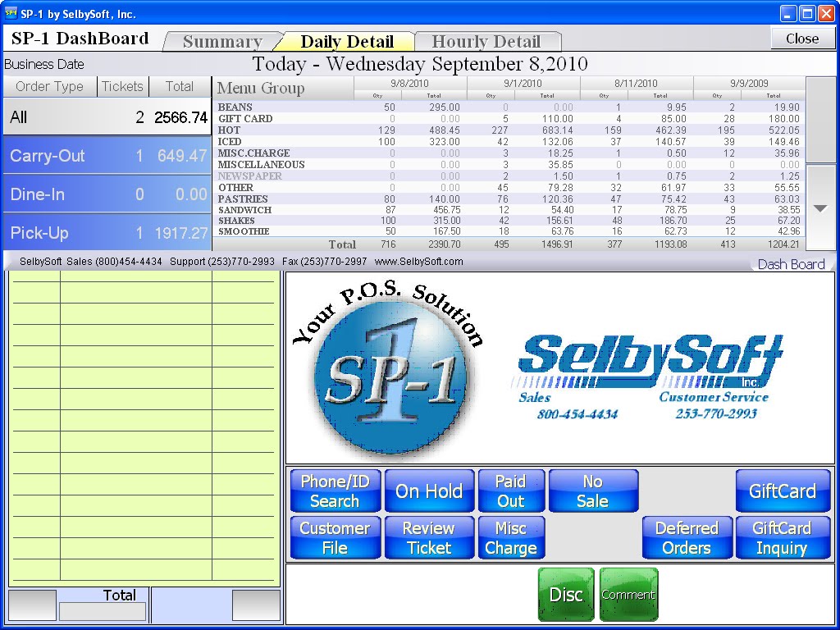Click the menu group scroll up button
Image resolution: width=840 pixels, height=630 pixels.
pyautogui.click(x=820, y=120)
